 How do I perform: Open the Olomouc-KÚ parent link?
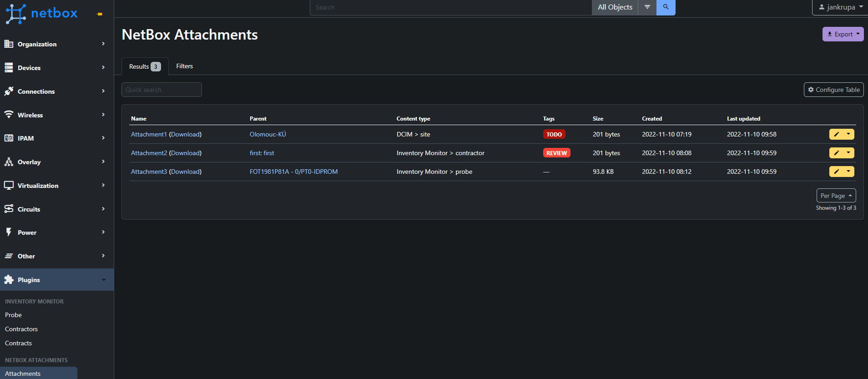(267, 134)
